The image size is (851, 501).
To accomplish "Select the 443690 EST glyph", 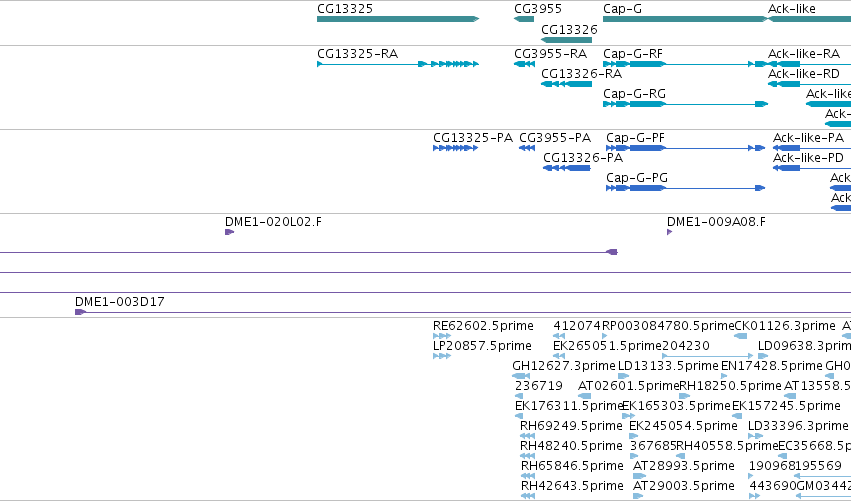I will coord(754,496).
